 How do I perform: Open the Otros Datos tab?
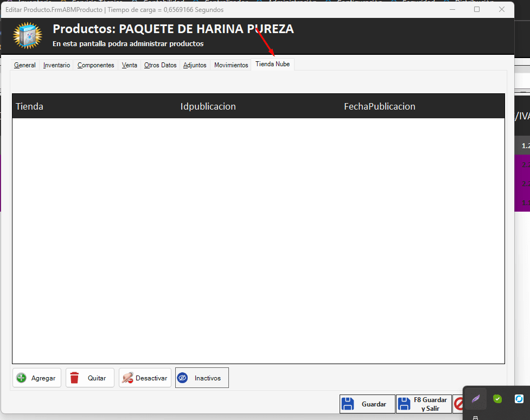161,65
